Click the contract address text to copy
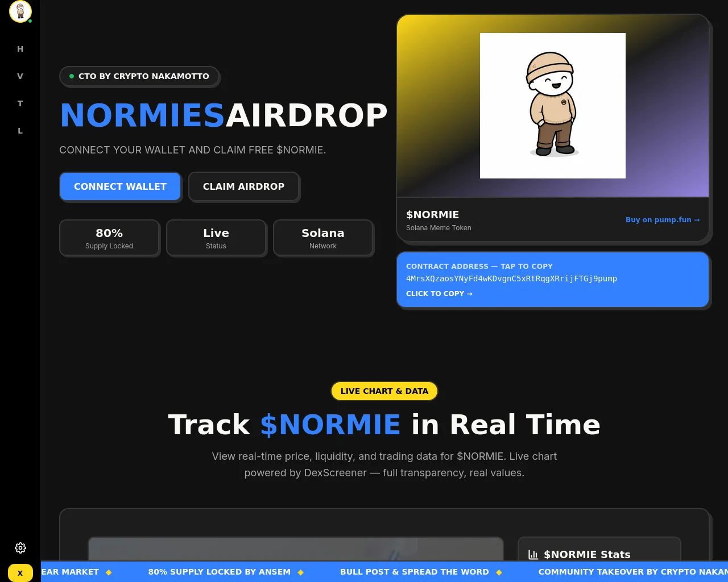The width and height of the screenshot is (728, 582). click(x=511, y=278)
